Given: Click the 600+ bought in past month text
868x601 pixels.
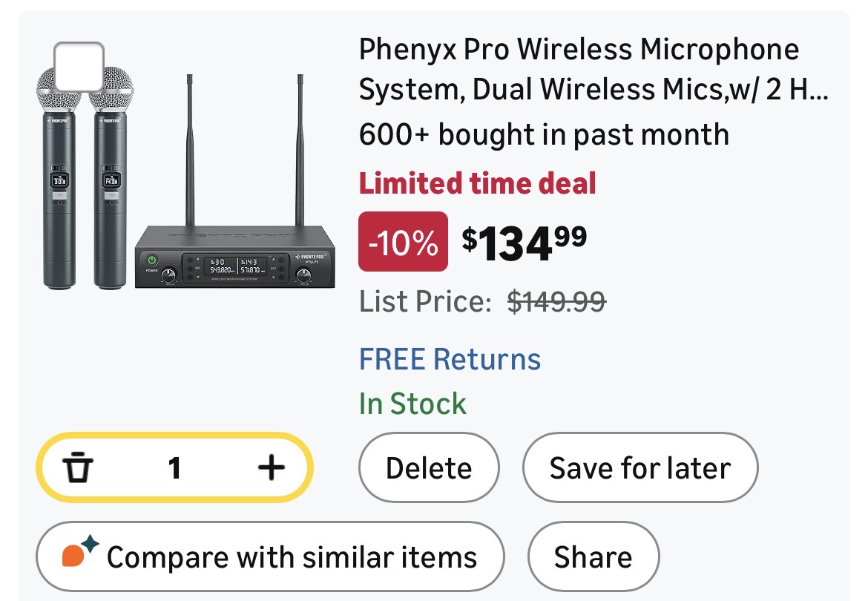Looking at the screenshot, I should click(543, 134).
